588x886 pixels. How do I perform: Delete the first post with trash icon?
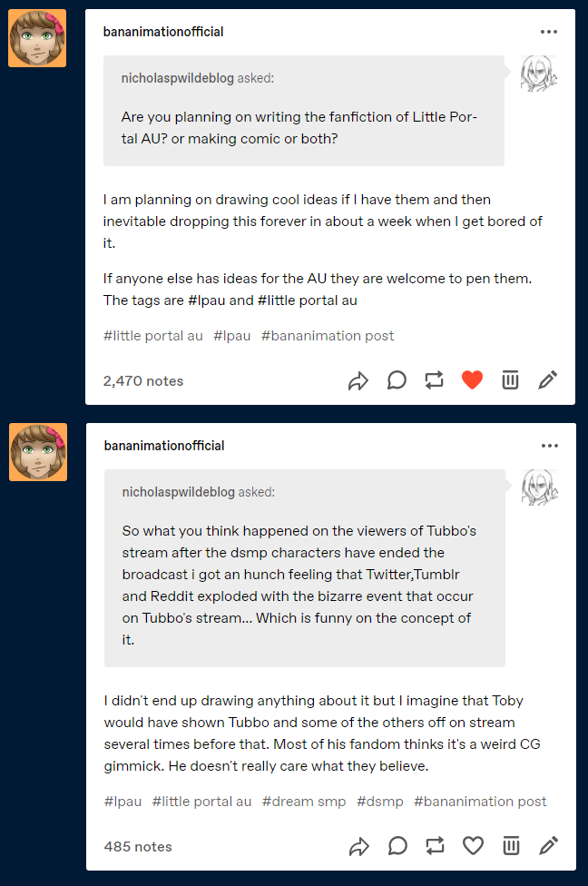coord(510,380)
